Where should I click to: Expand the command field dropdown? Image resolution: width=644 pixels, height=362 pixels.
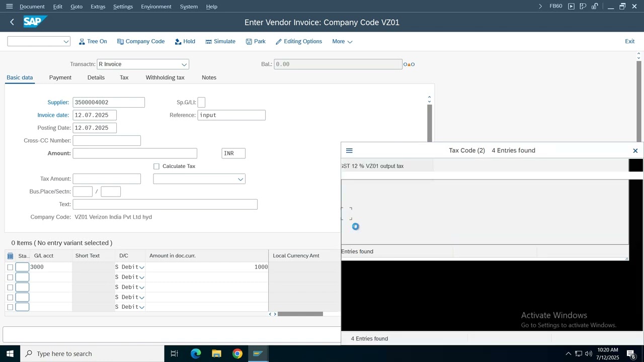tap(66, 41)
